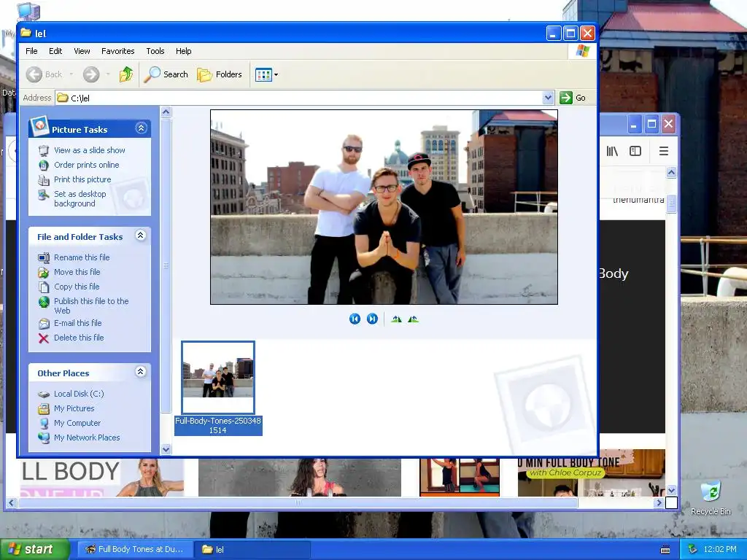Collapse the Other Places panel
This screenshot has height=560, width=747.
click(x=141, y=372)
